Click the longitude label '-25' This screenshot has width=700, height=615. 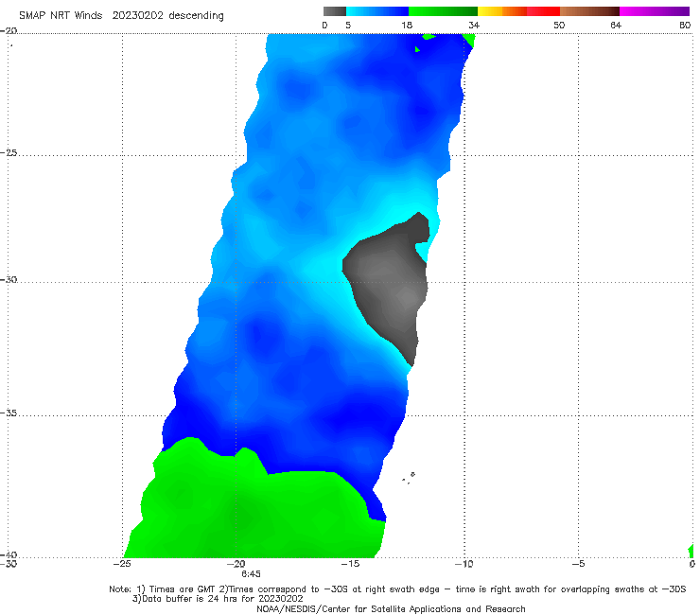122,564
